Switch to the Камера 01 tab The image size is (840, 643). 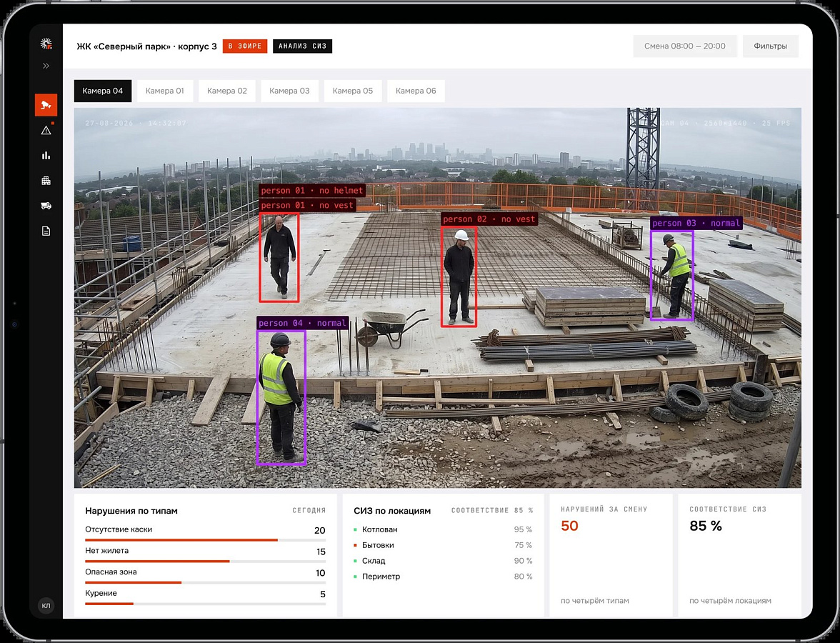(164, 91)
